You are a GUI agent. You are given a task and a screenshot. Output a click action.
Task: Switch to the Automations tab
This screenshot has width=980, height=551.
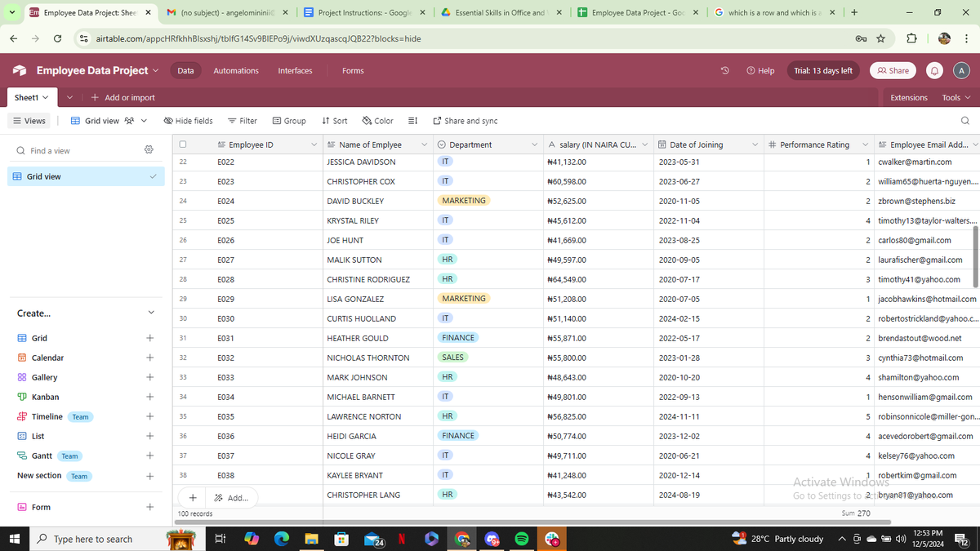coord(236,71)
